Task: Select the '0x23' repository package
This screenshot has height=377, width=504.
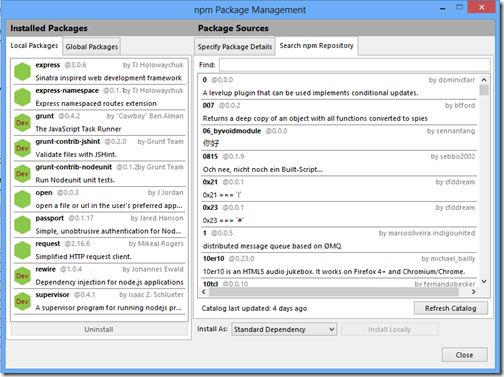Action: click(339, 214)
